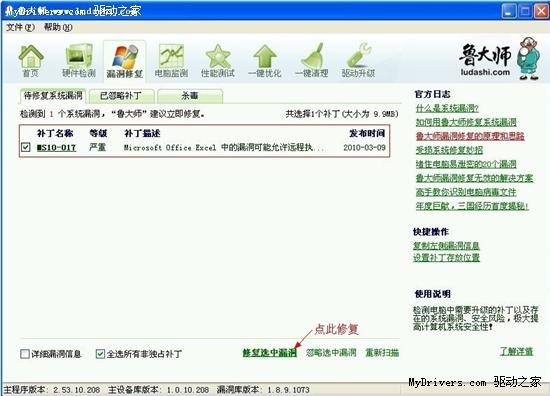The height and width of the screenshot is (396, 550).
Task: Open 什么是系统漏洞? link
Action: pyautogui.click(x=447, y=108)
